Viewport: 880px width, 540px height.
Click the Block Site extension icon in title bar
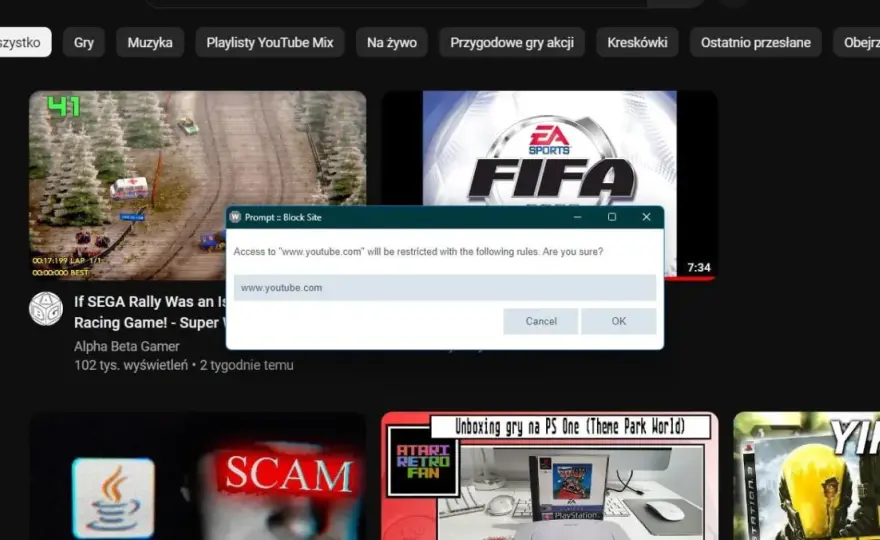point(235,217)
